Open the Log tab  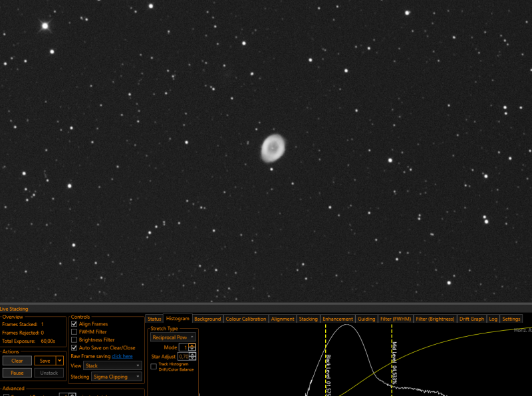pyautogui.click(x=493, y=319)
